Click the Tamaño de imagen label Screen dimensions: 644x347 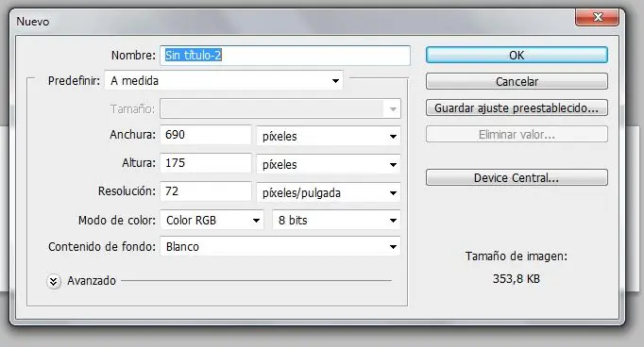(517, 256)
